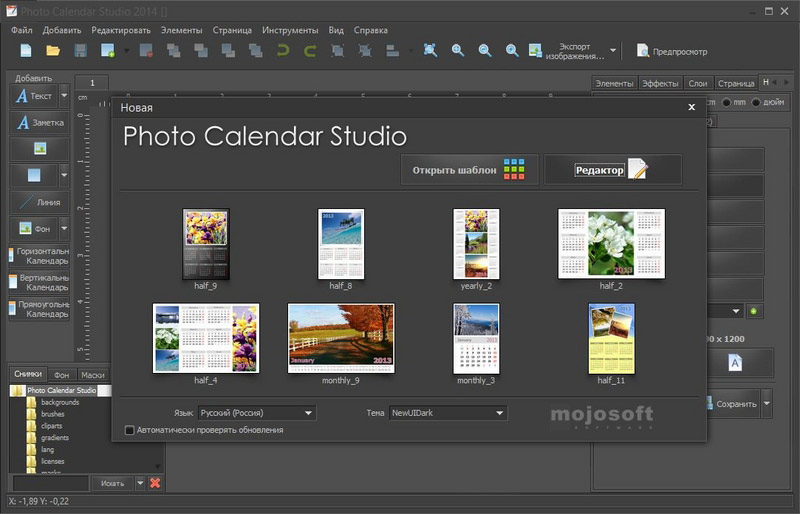This screenshot has height=514, width=800.
Task: Click the Add page icon in toolbar
Action: (x=108, y=51)
